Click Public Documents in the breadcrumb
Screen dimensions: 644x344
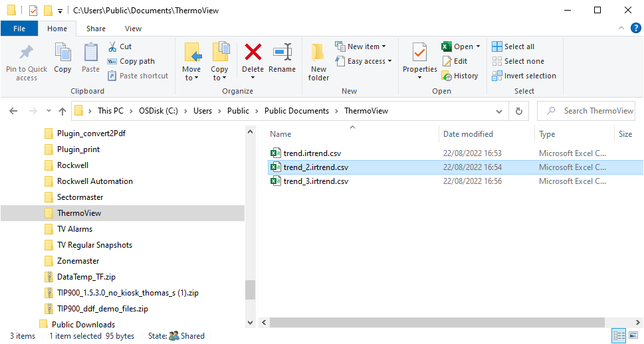pyautogui.click(x=296, y=111)
